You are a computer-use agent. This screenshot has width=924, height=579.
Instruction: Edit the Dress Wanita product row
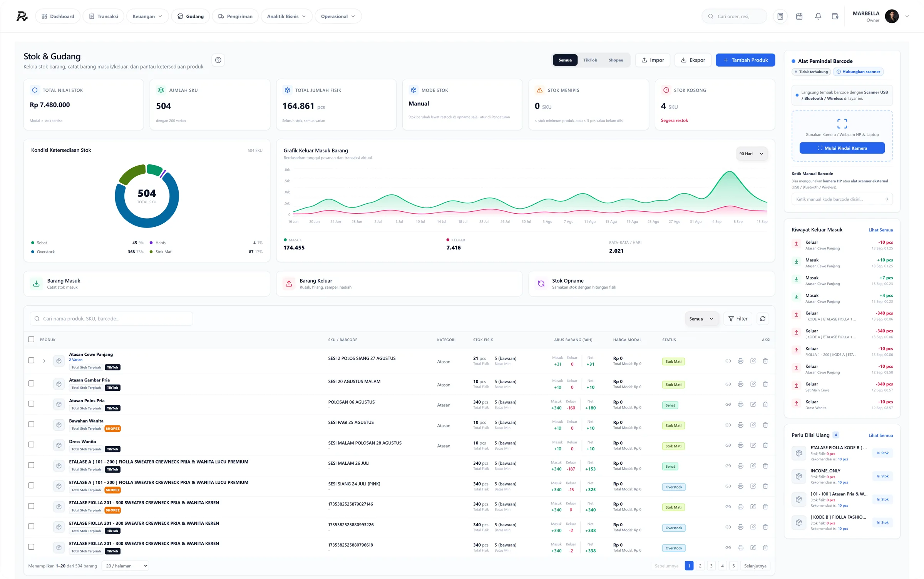pyautogui.click(x=753, y=445)
